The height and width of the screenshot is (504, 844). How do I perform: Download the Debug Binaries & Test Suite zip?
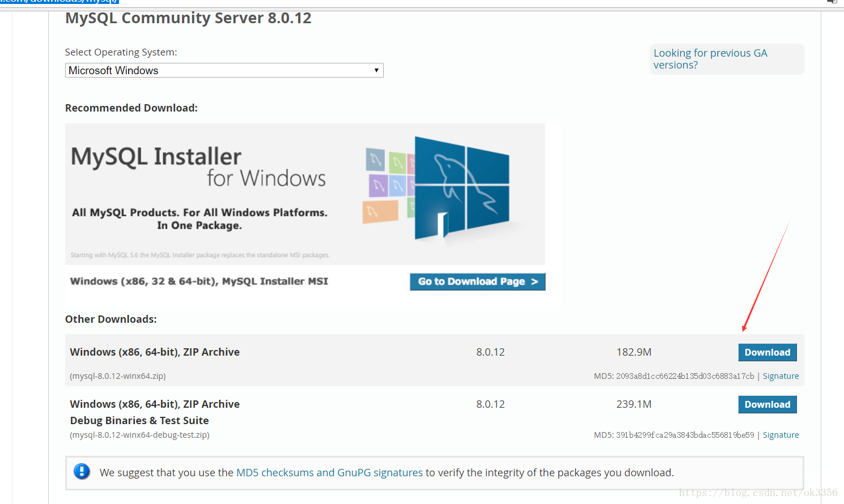(767, 404)
